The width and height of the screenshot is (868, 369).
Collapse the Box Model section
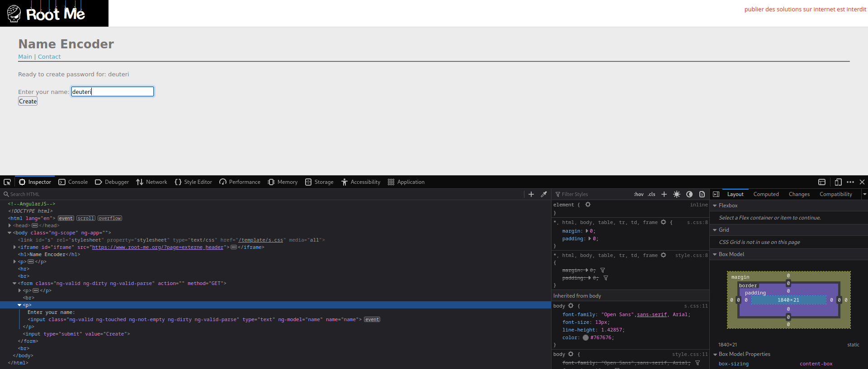click(715, 254)
